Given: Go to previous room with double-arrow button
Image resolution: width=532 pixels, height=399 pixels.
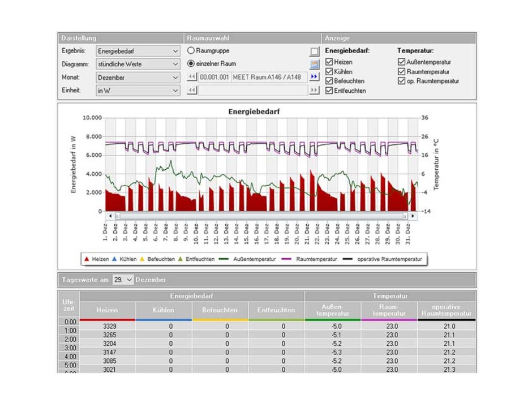Looking at the screenshot, I should tap(192, 77).
